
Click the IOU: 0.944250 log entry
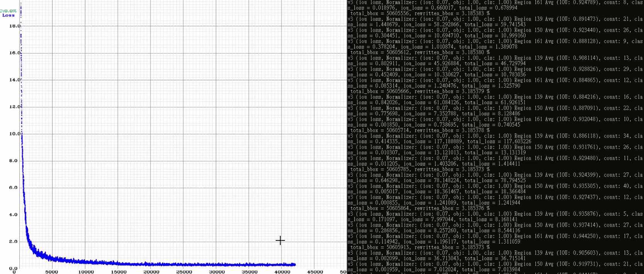(577, 236)
